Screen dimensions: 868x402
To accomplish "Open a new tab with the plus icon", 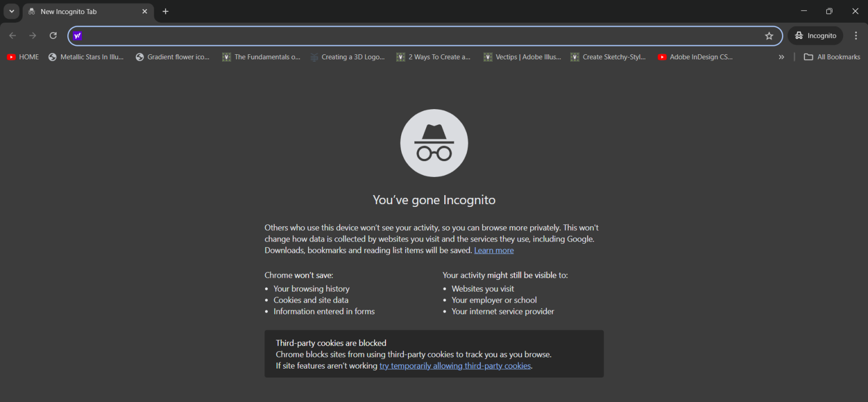I will point(166,11).
